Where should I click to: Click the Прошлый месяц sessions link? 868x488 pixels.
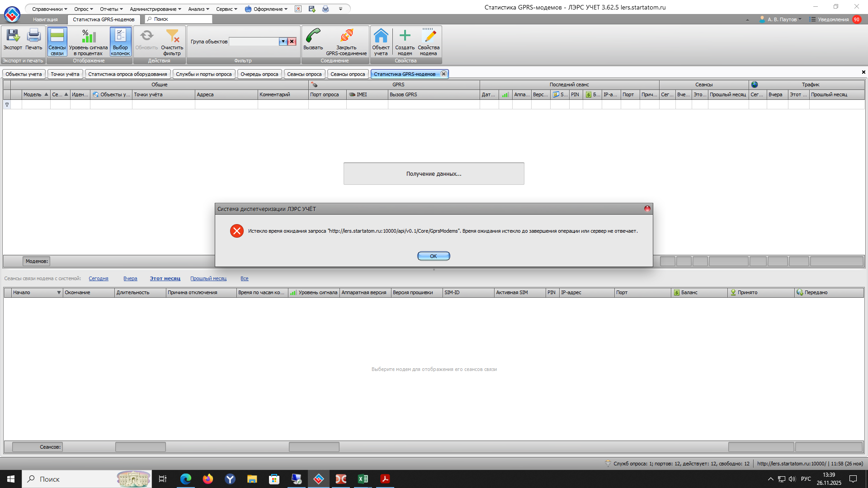point(208,279)
